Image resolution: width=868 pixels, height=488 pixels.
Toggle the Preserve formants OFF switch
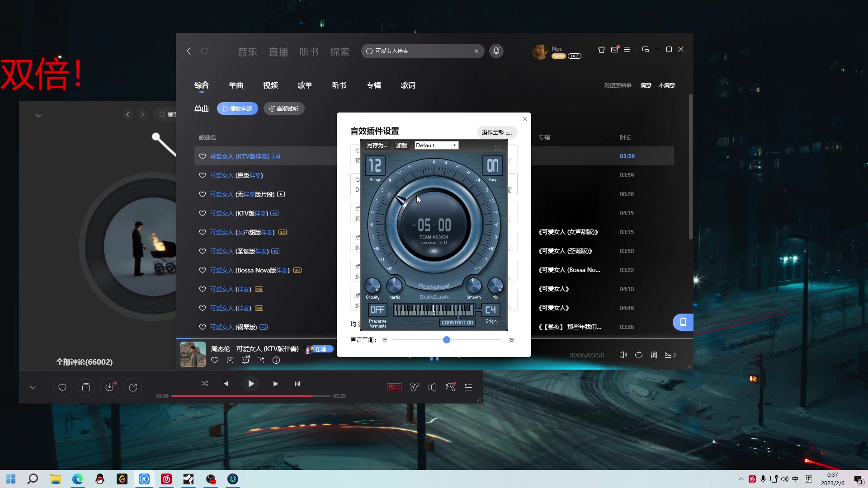(x=377, y=310)
